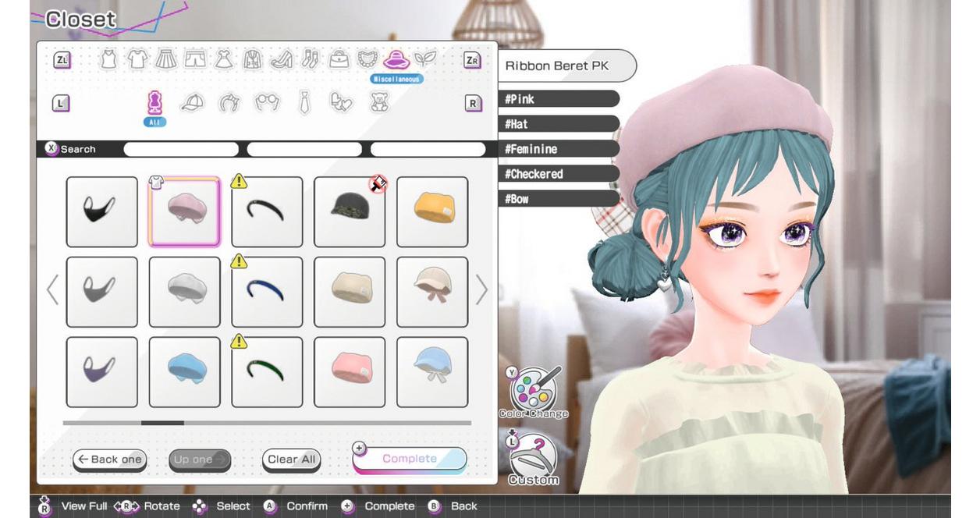The height and width of the screenshot is (518, 980).
Task: Filter by teddy bear subcategory
Action: click(379, 103)
